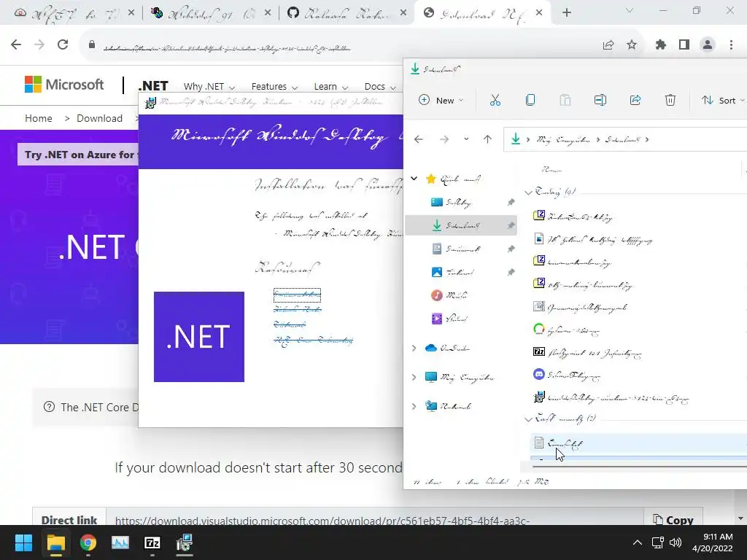This screenshot has height=560, width=747.
Task: Click the pin icon next to Desktop
Action: [511, 203]
